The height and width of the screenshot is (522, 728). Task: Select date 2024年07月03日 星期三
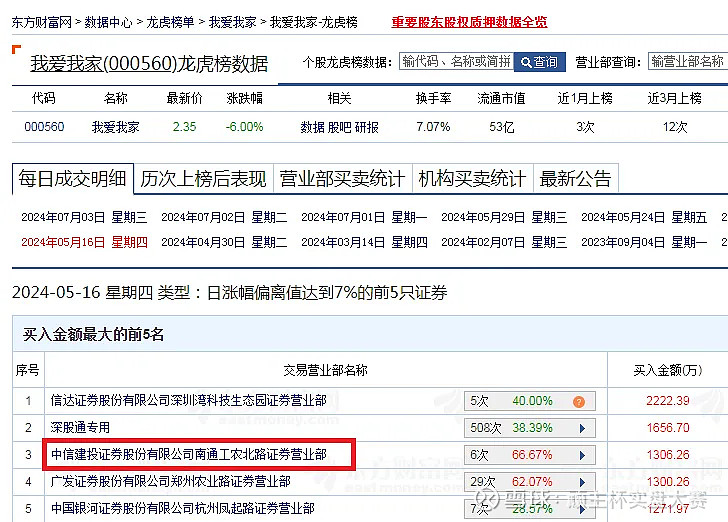click(84, 217)
